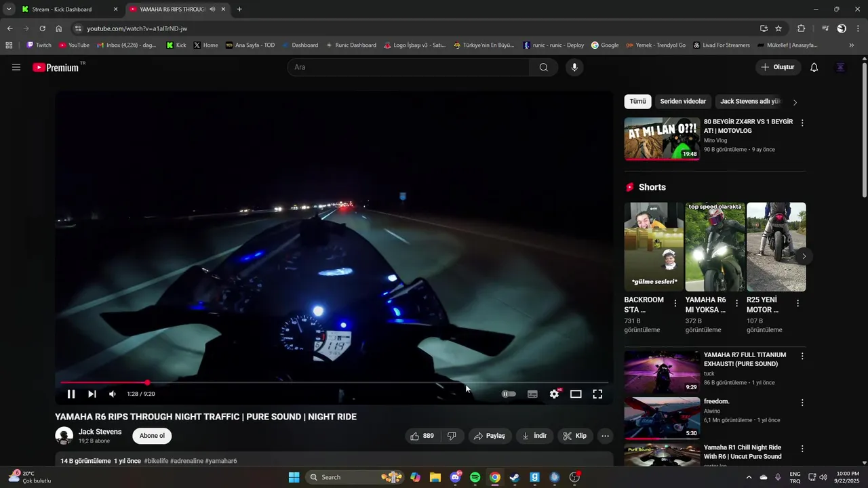The width and height of the screenshot is (868, 488).
Task: Open Jack Stevens channel name link
Action: (100, 432)
